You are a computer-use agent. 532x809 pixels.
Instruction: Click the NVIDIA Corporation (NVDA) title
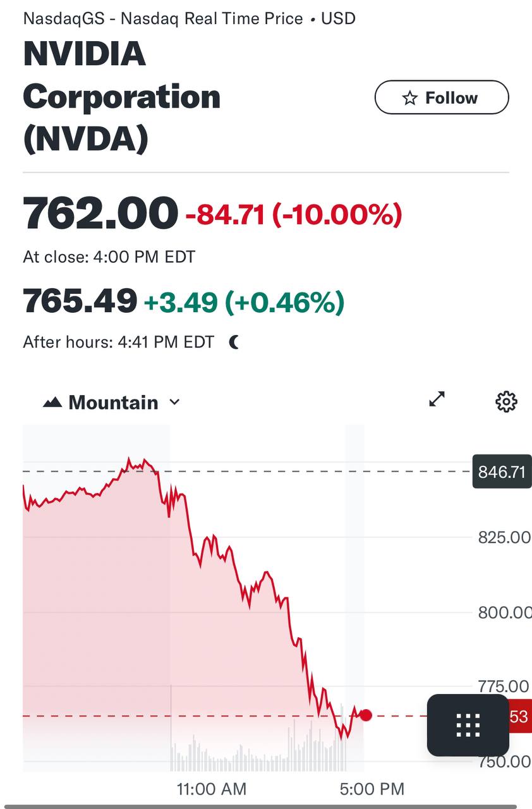(121, 97)
